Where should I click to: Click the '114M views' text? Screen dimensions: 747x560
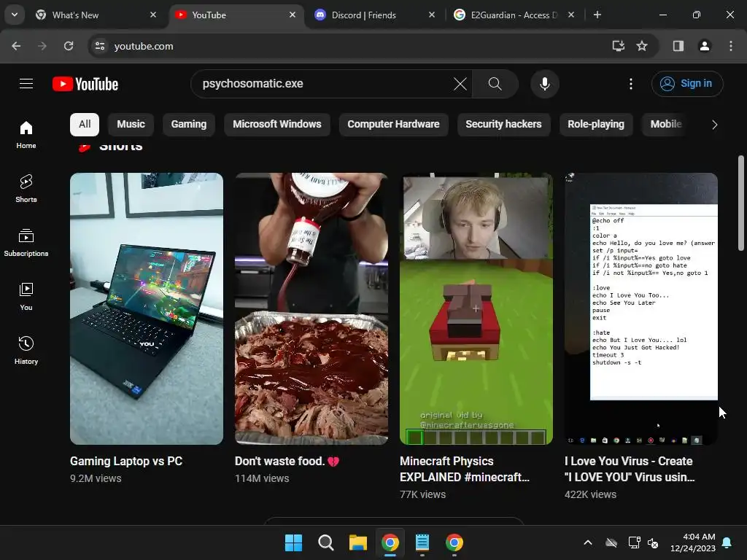pos(262,478)
